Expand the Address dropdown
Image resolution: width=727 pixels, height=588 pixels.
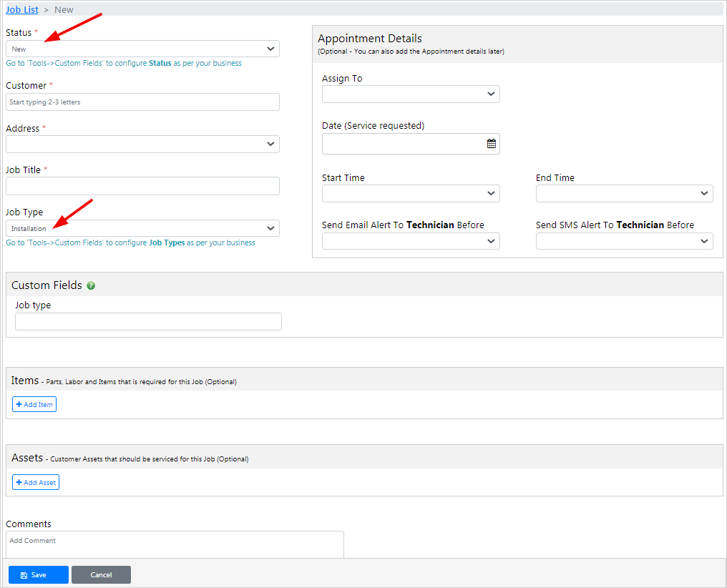(142, 144)
